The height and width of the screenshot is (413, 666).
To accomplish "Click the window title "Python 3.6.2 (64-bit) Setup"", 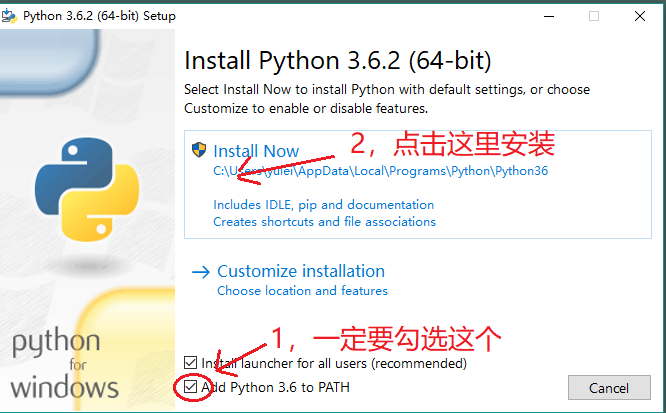I will coord(102,16).
